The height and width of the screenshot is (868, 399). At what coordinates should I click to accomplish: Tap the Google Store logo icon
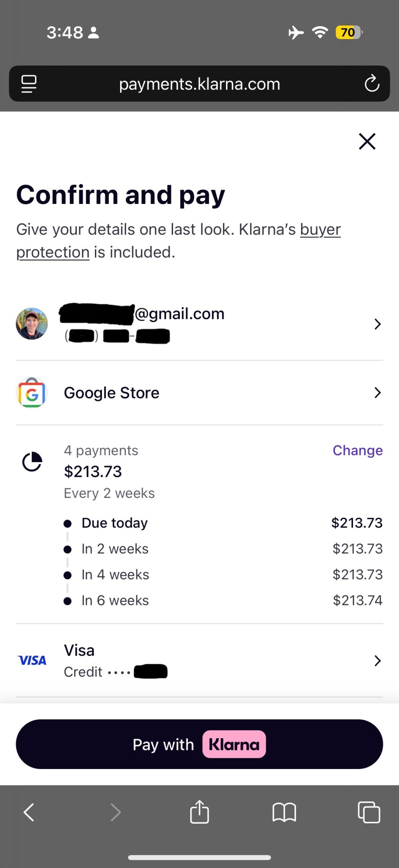click(32, 393)
